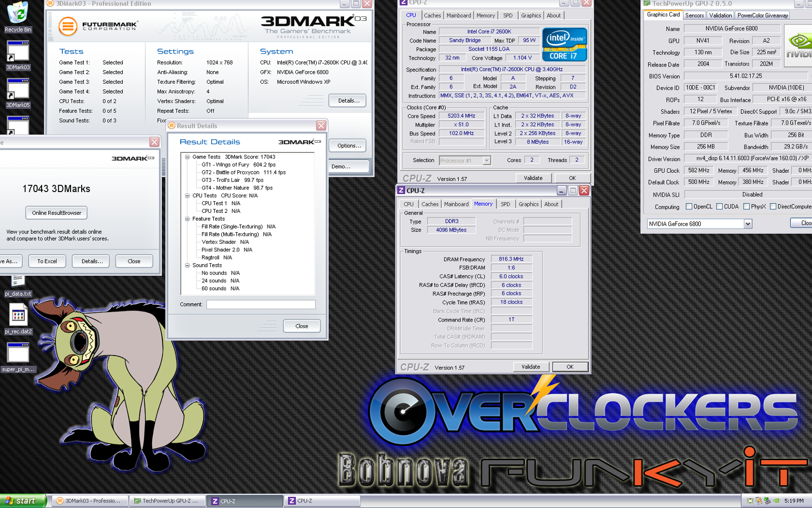
Task: Select GT2 - Battle of Proxycon result
Action: coord(243,172)
